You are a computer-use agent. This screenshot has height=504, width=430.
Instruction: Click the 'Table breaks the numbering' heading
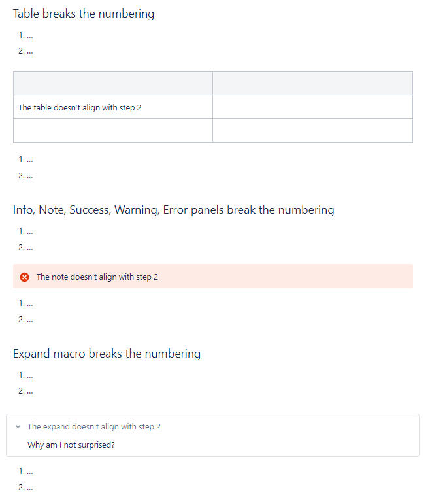point(84,14)
